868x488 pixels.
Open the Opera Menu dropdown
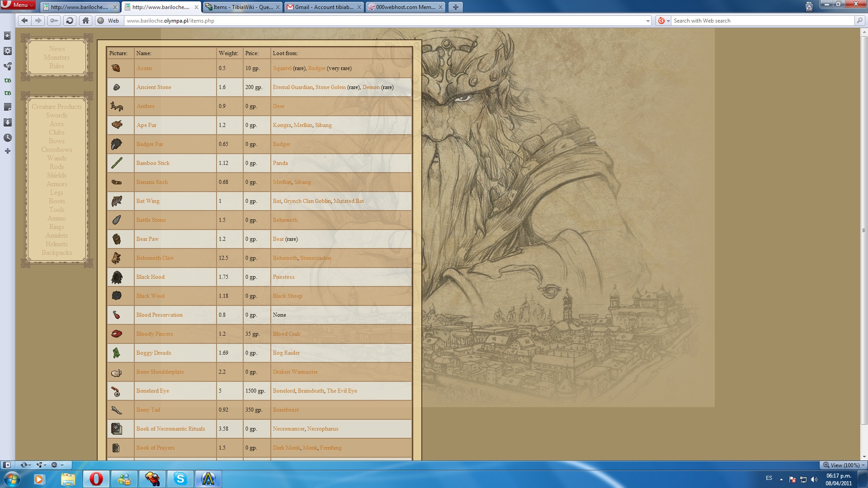coord(18,5)
